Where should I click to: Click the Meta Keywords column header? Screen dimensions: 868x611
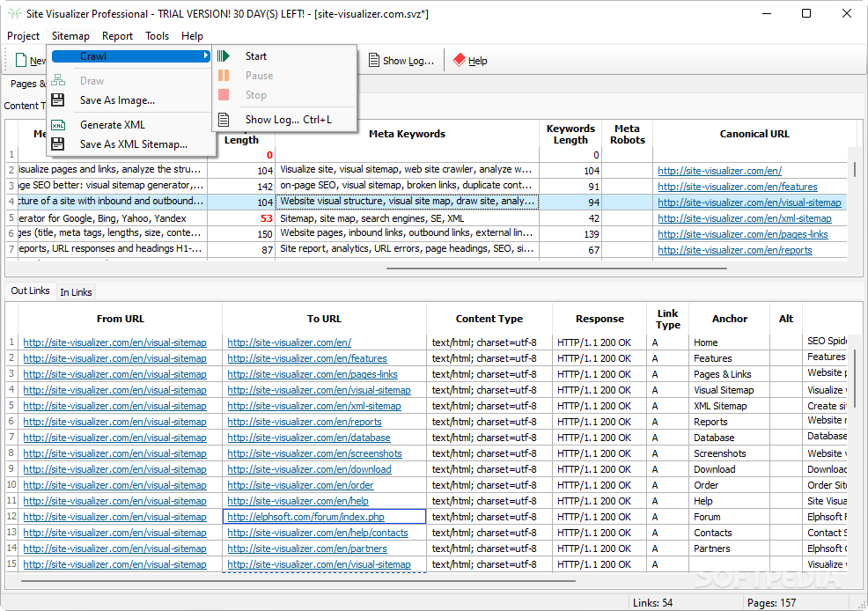(407, 134)
